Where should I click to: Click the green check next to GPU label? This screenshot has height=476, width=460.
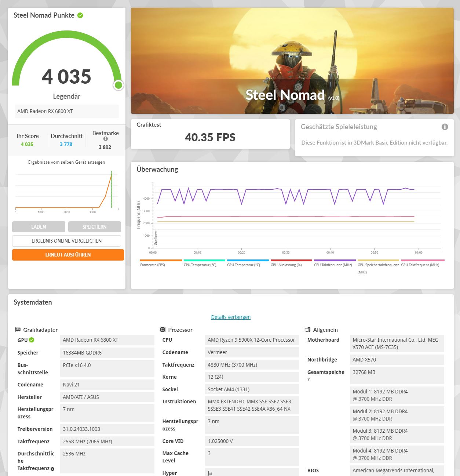[x=32, y=340]
